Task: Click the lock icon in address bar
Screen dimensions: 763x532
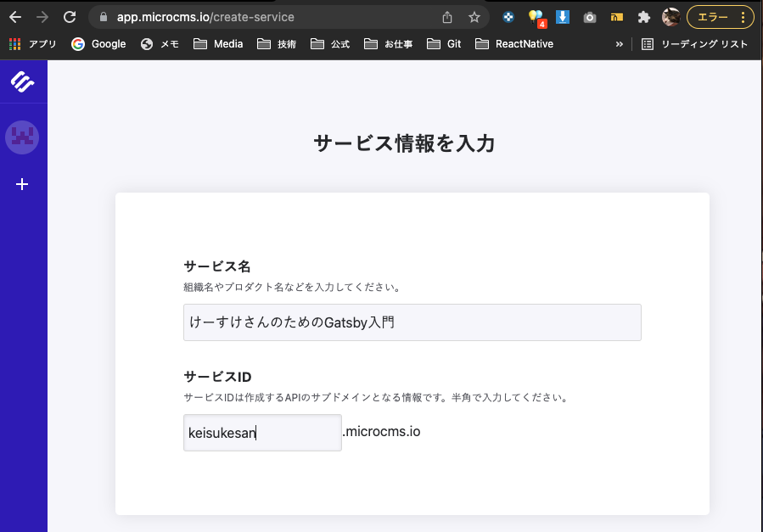Action: (104, 17)
